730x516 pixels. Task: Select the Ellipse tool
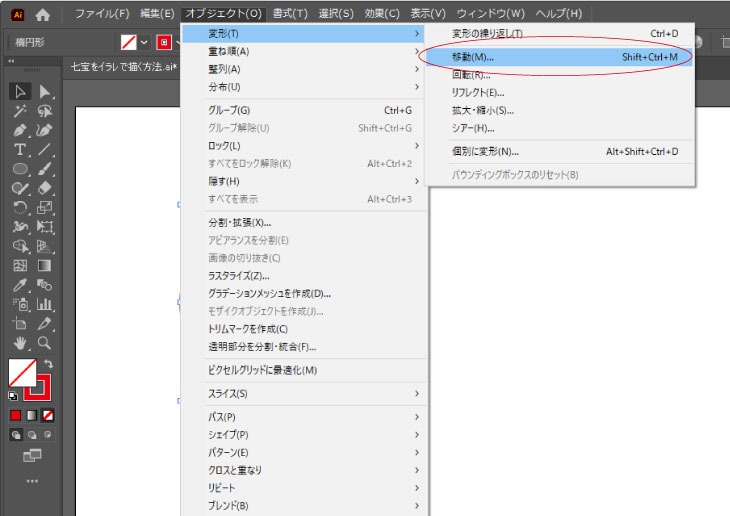coord(20,169)
